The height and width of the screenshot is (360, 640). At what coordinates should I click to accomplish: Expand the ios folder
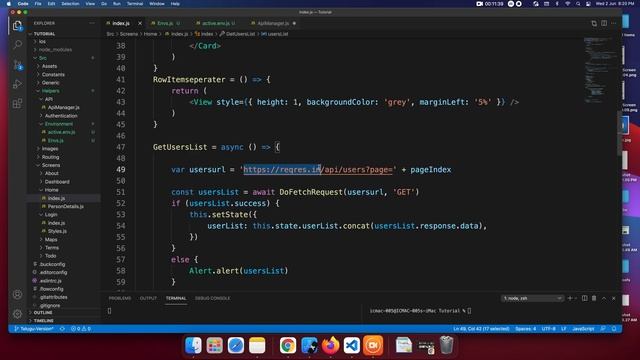(x=42, y=42)
